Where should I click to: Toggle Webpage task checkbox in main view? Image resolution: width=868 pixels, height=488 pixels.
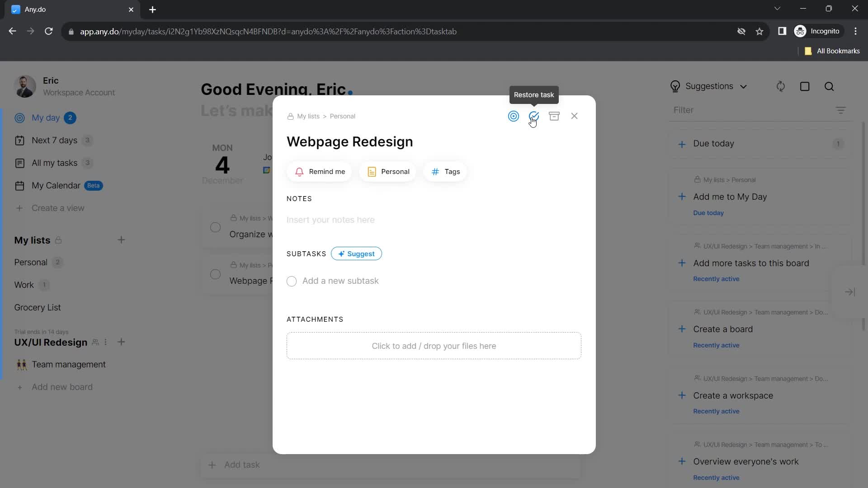tap(216, 273)
